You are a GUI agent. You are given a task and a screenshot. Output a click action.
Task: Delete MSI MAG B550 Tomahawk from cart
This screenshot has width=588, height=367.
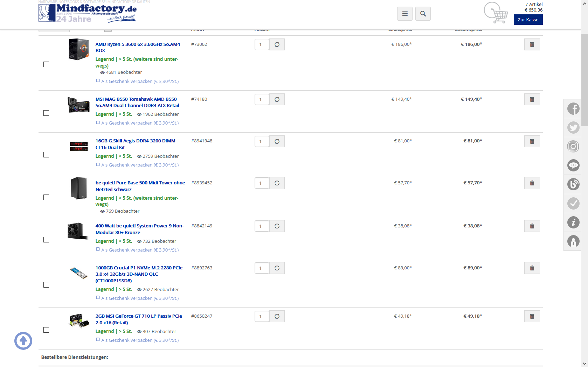click(532, 99)
